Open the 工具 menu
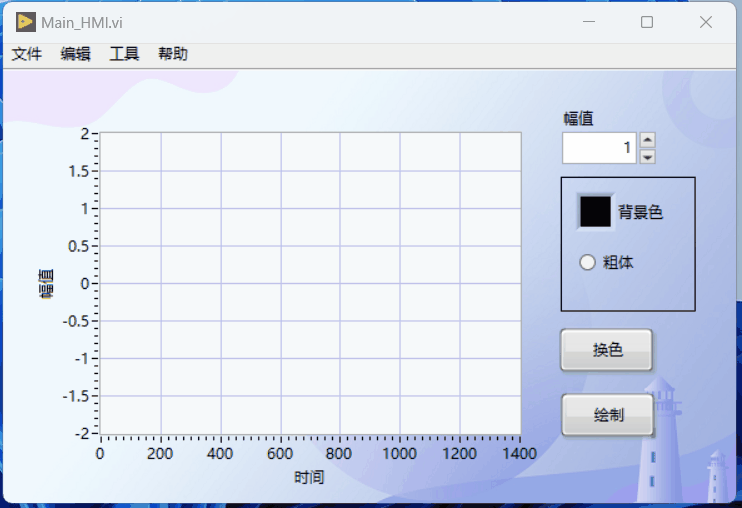The image size is (742, 508). point(124,54)
